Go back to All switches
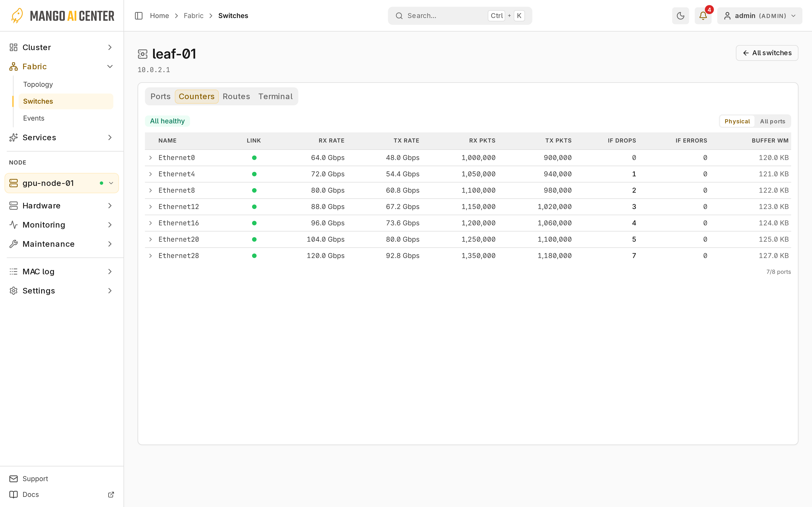This screenshot has height=507, width=812. [767, 53]
